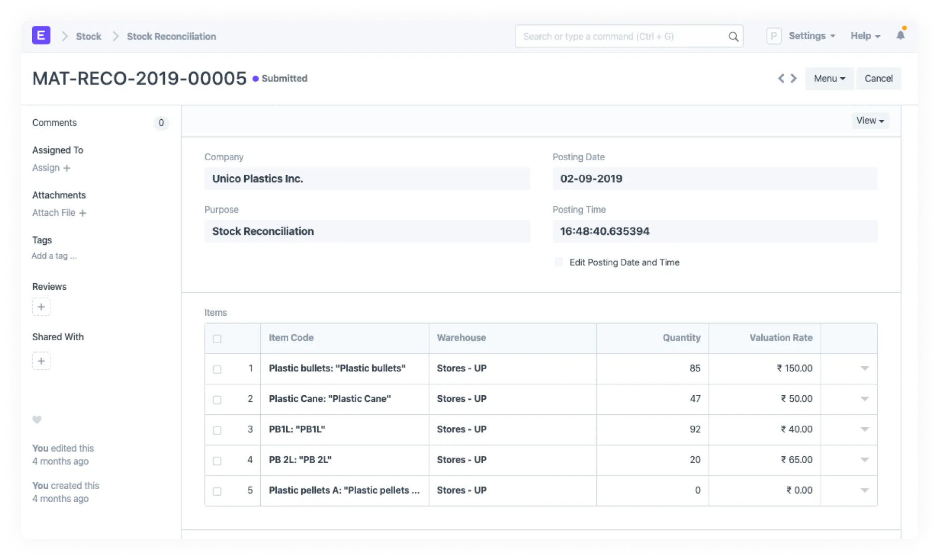939x560 pixels.
Task: Click the Add a tag field
Action: (x=54, y=256)
